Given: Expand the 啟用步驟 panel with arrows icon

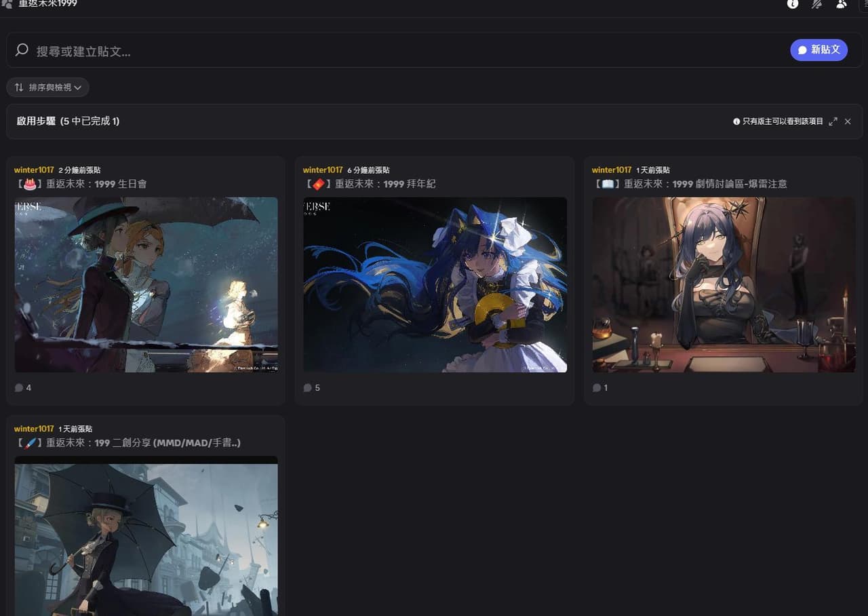Looking at the screenshot, I should 833,121.
